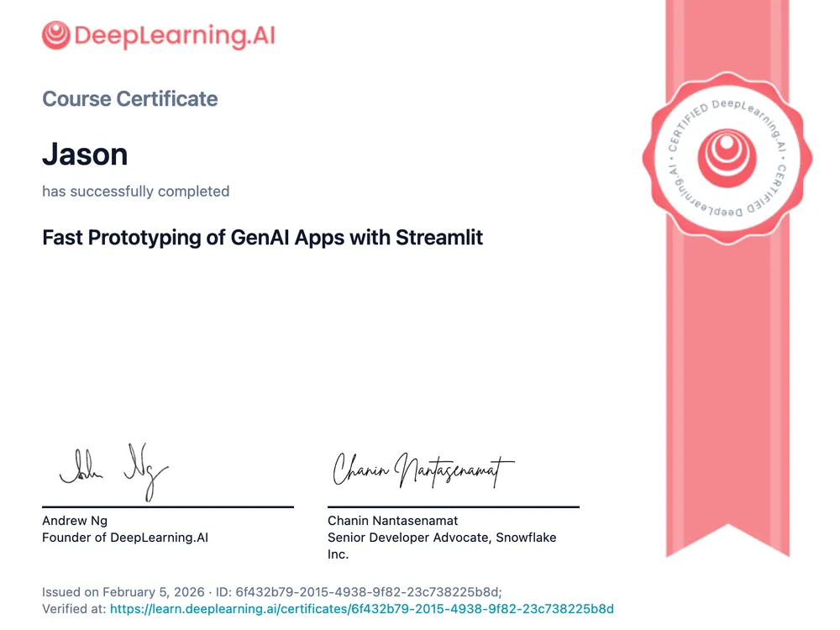Viewport: 840px width, 630px height.
Task: Select "Founder of DeepLearning.AI" title
Action: [125, 538]
